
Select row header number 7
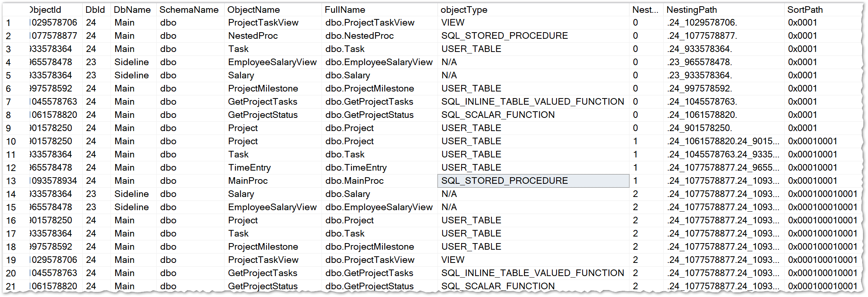[x=16, y=102]
